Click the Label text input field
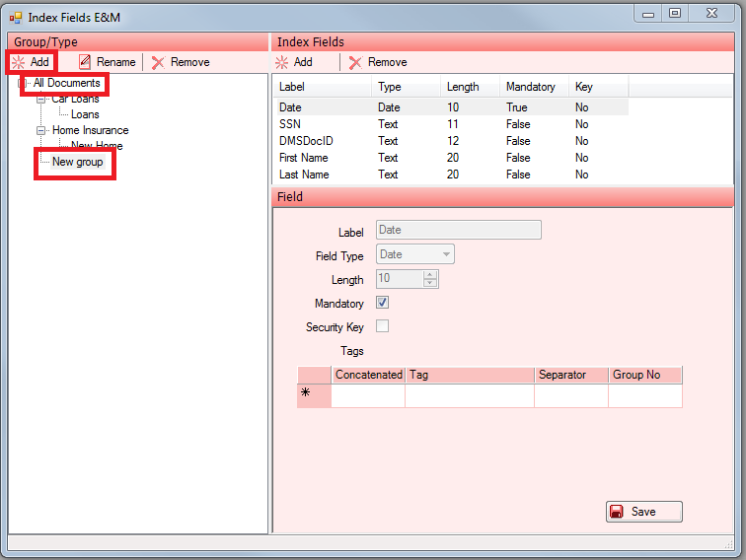Viewport: 746px width, 560px height. [458, 230]
